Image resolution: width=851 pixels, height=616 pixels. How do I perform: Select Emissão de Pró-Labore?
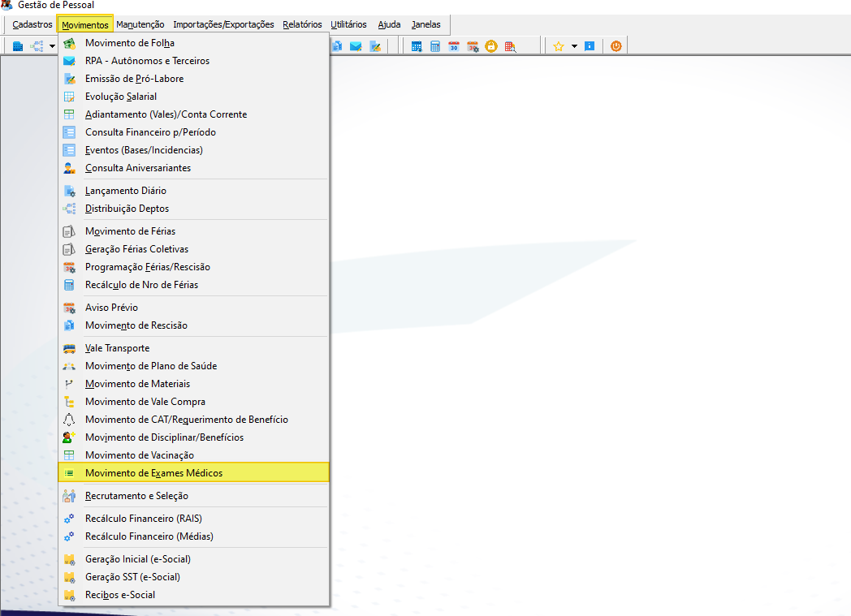[193, 79]
